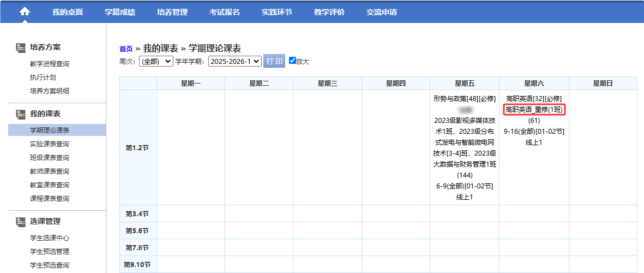Viewport: 644px width, 273px height.
Task: Open the 培养管理 menu
Action: [x=172, y=12]
